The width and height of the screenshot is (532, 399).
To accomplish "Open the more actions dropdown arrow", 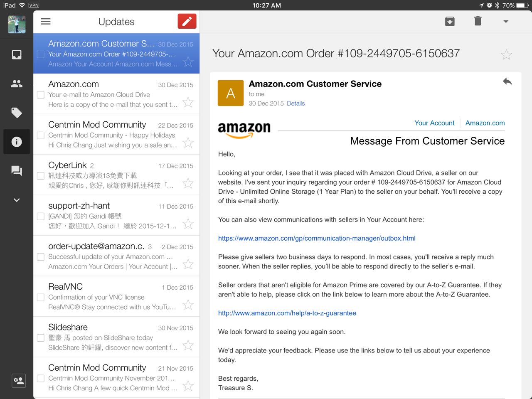I will click(506, 22).
